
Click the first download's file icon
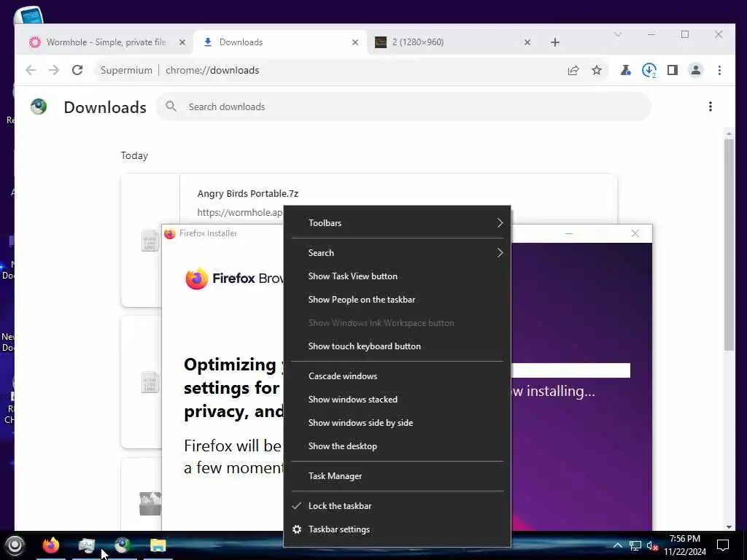[150, 241]
